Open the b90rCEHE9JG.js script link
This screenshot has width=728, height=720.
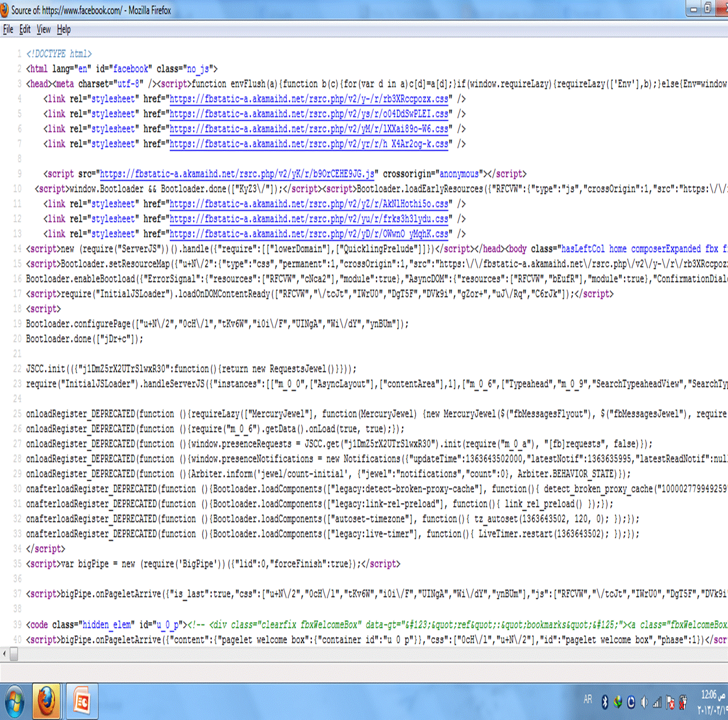point(237,174)
